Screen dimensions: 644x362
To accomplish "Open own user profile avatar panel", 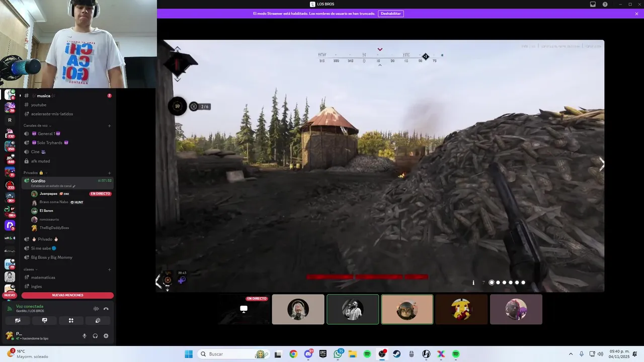I will click(9, 335).
